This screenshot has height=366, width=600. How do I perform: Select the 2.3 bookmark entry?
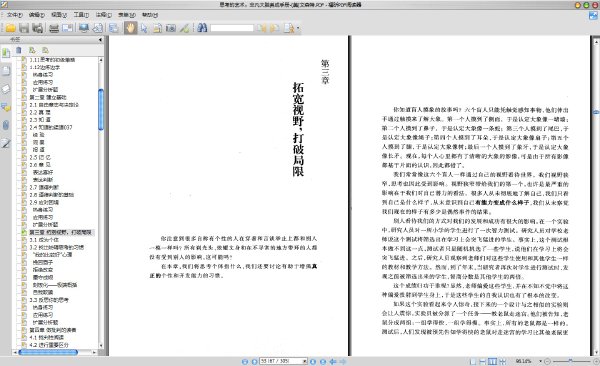pos(40,120)
